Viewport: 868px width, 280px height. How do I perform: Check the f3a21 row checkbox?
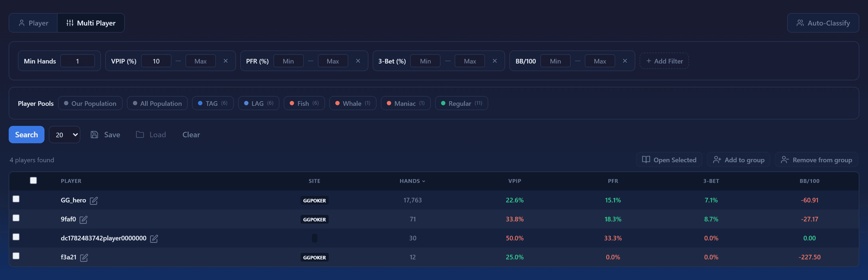click(16, 256)
